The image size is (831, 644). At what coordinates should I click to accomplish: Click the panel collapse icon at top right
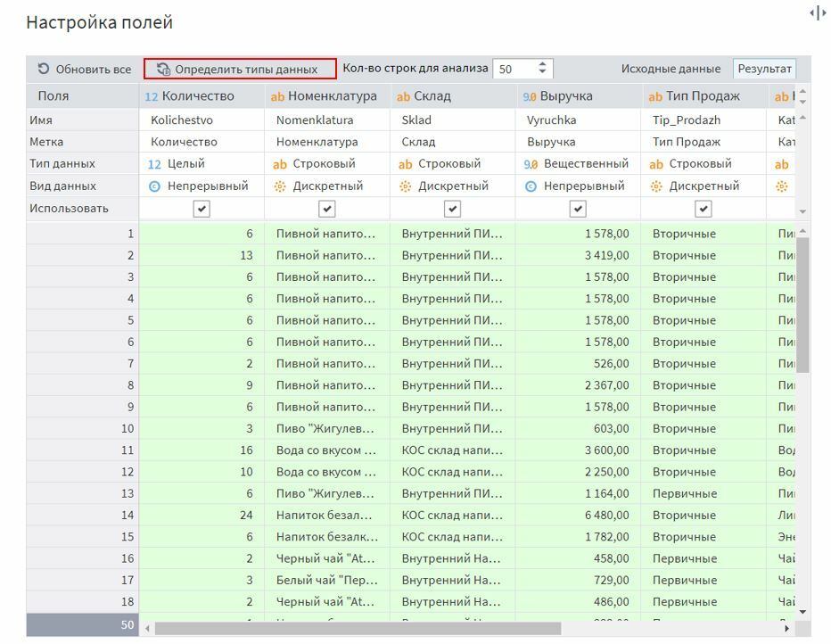tap(819, 12)
